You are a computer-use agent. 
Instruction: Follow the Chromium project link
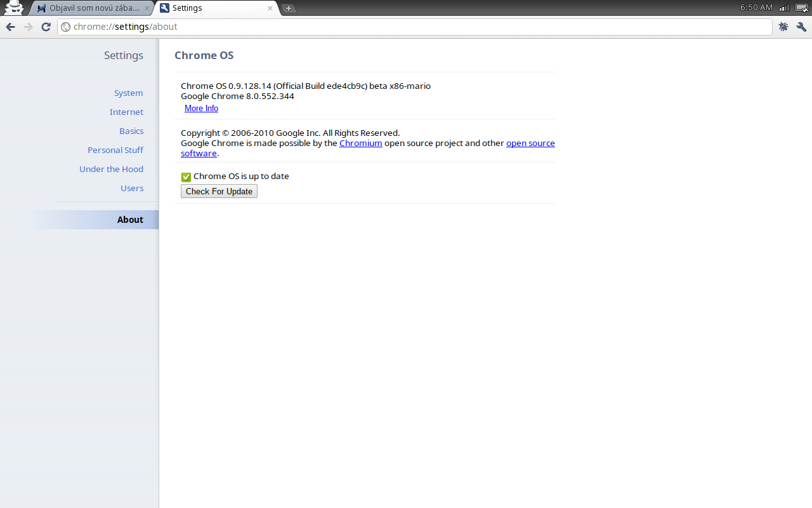coord(361,143)
